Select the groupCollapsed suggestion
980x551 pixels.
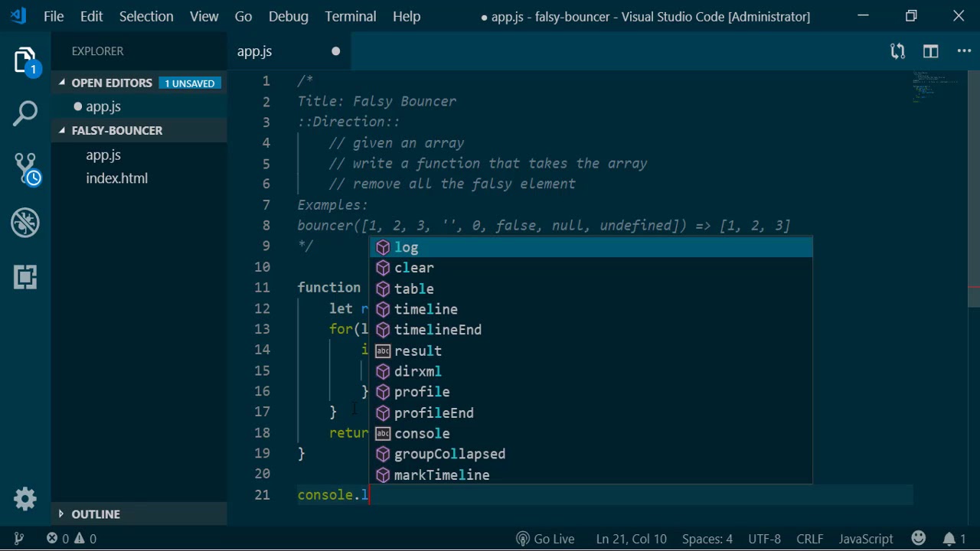pyautogui.click(x=591, y=454)
